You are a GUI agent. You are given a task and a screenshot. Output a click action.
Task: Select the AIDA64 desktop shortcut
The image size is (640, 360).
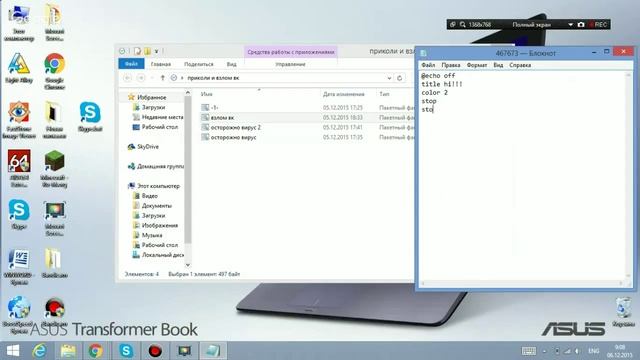coord(19,169)
